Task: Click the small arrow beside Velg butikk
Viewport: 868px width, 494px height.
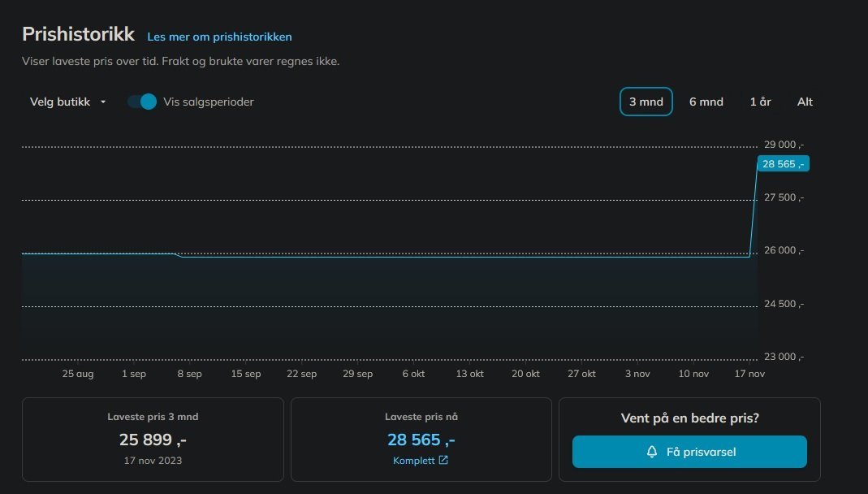Action: coord(103,102)
